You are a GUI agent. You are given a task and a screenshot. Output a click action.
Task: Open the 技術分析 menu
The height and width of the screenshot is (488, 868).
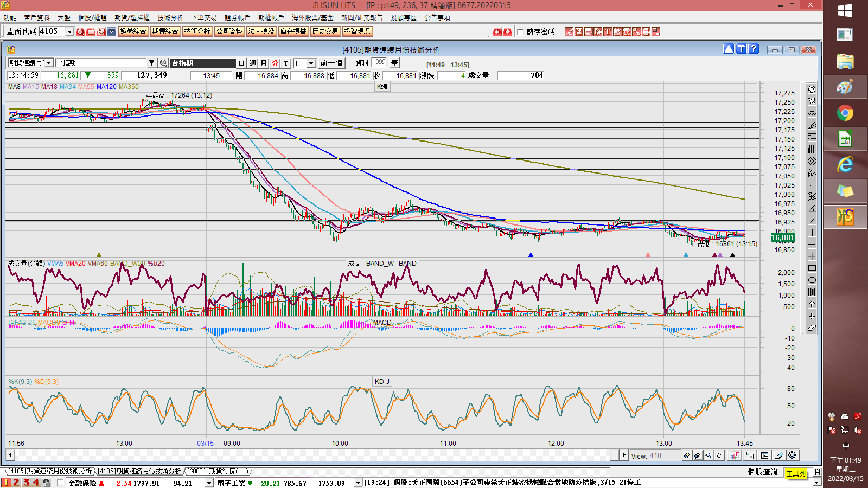[x=170, y=18]
